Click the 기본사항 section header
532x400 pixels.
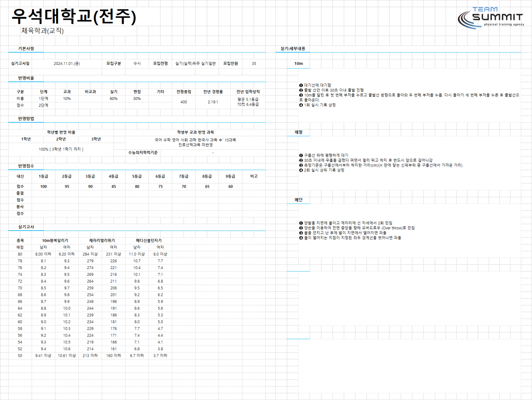(26, 49)
